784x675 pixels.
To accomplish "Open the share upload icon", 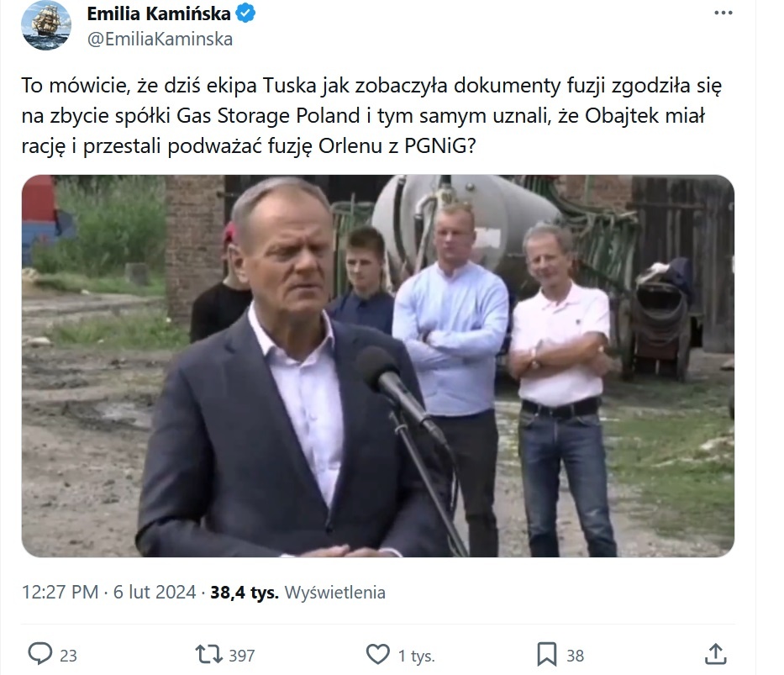I will click(715, 654).
